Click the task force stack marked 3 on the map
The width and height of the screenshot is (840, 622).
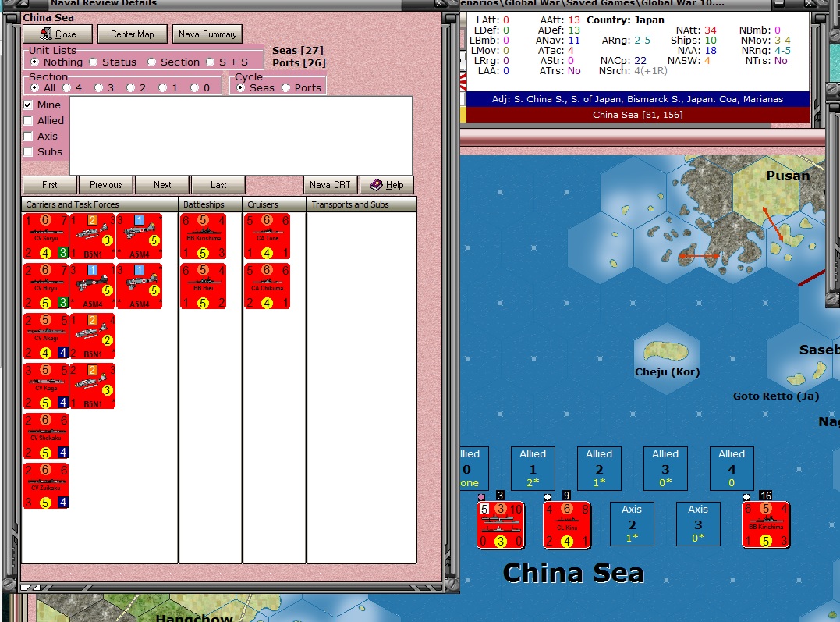coord(501,525)
